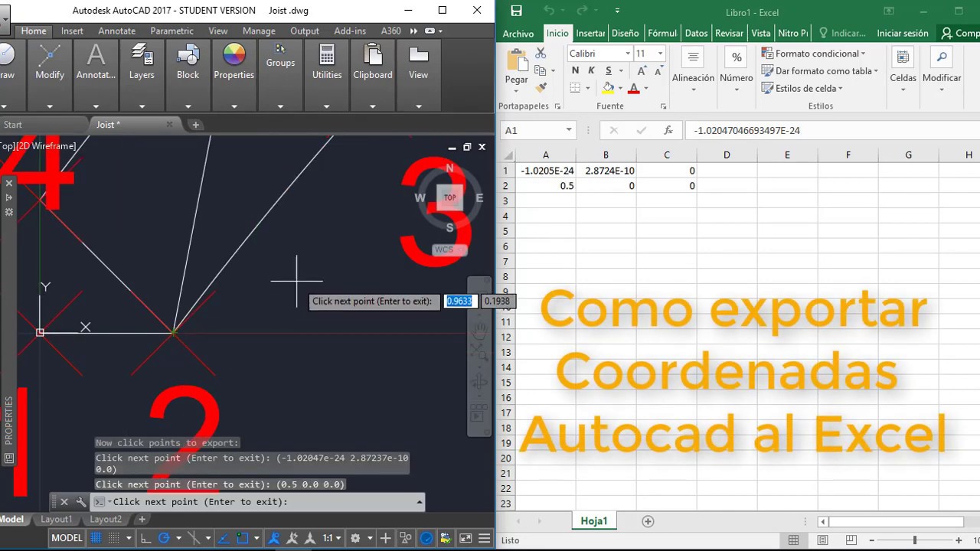Select Excel cell A2 containing 0.5

tap(545, 186)
